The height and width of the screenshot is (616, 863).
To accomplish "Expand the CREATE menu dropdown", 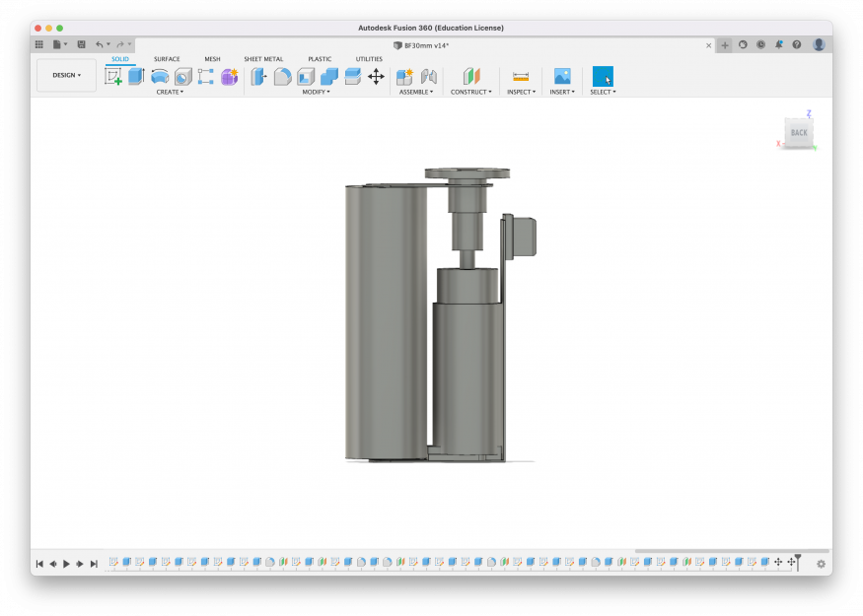I will tap(170, 92).
